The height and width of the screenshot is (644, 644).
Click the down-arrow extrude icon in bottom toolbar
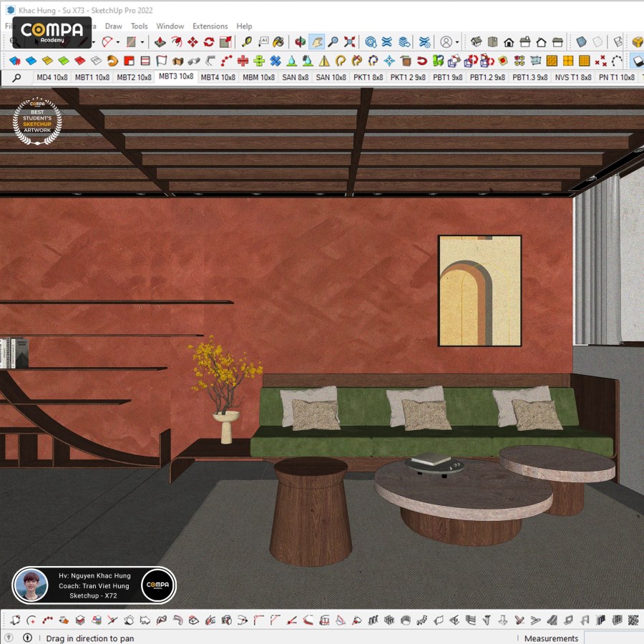pyautogui.click(x=503, y=620)
